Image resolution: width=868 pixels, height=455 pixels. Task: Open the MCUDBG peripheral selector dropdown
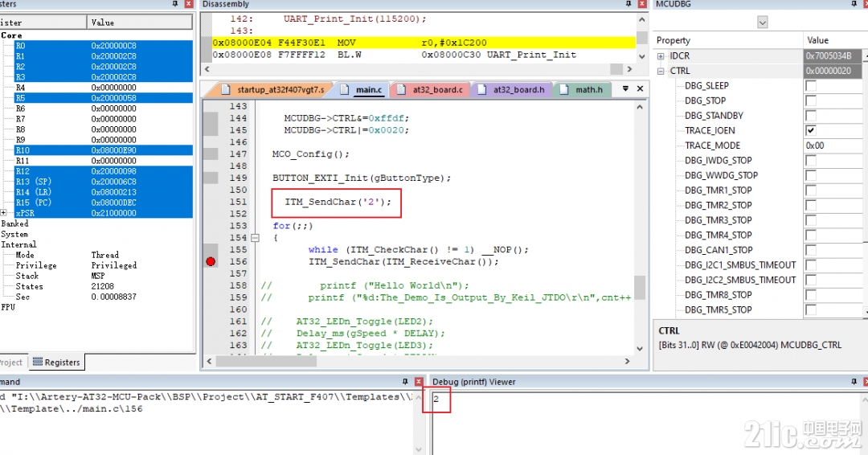(x=762, y=23)
